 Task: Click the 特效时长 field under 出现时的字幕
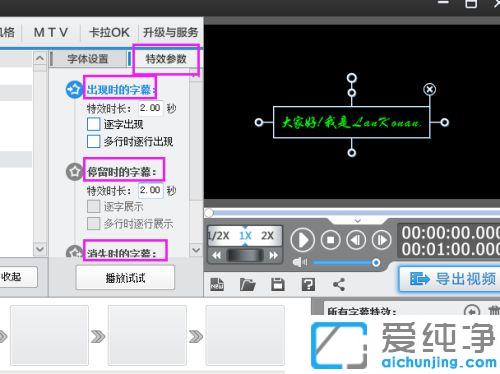pos(150,108)
